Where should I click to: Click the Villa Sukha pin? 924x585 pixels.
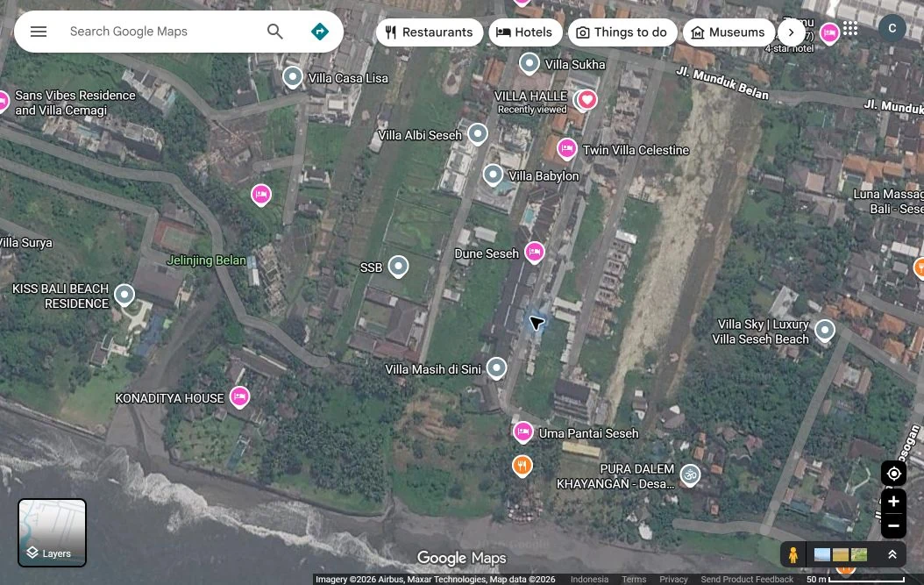[530, 64]
